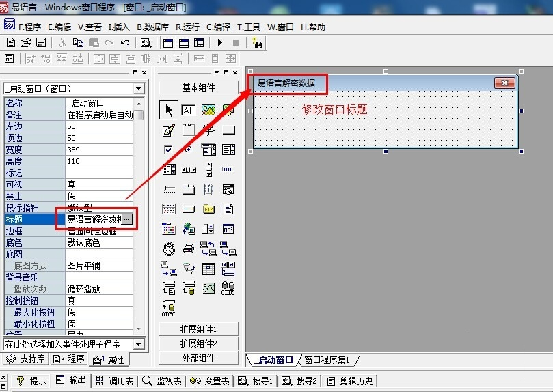
Task: Select the film strip video box component
Action: coord(208,189)
